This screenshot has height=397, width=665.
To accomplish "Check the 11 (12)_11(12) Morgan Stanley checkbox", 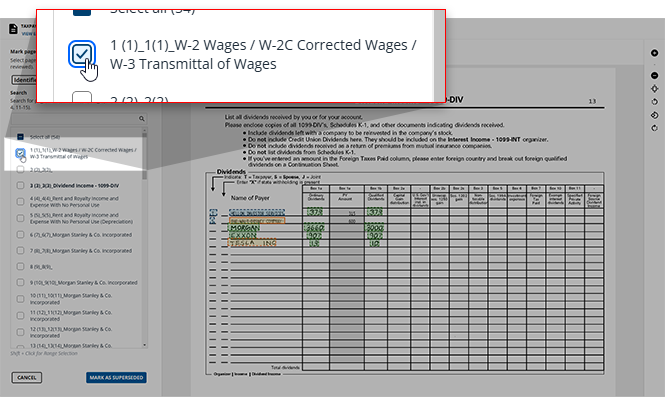I will click(x=20, y=316).
